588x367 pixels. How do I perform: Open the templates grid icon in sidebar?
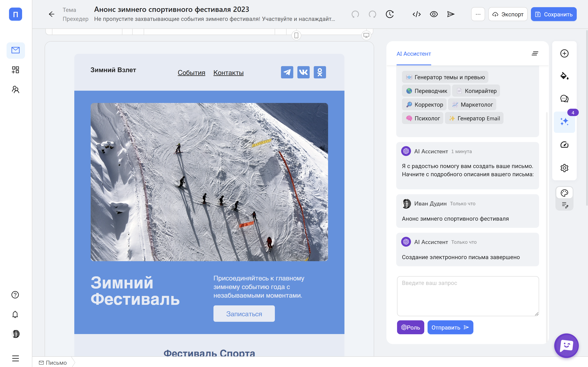point(16,70)
